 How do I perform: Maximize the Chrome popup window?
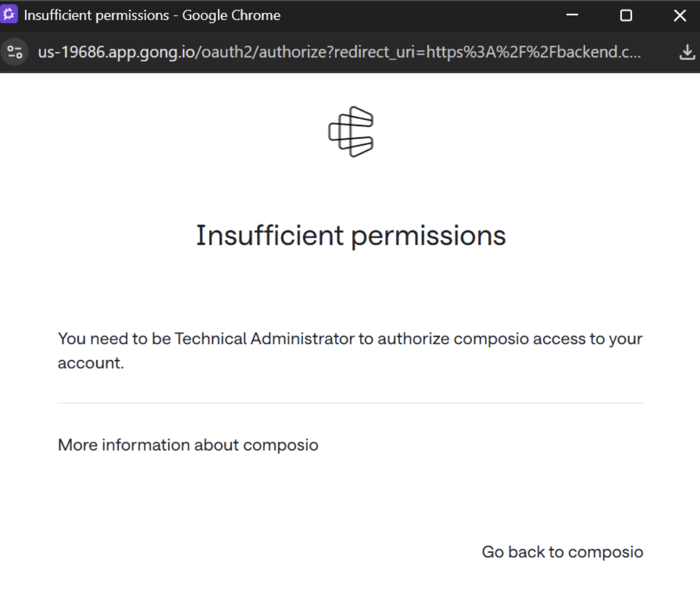tap(626, 16)
